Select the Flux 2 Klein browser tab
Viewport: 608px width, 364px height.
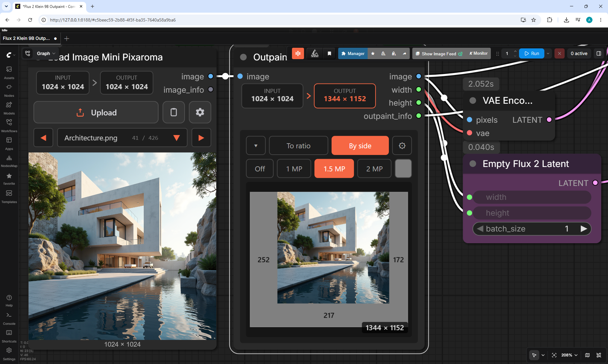49,6
